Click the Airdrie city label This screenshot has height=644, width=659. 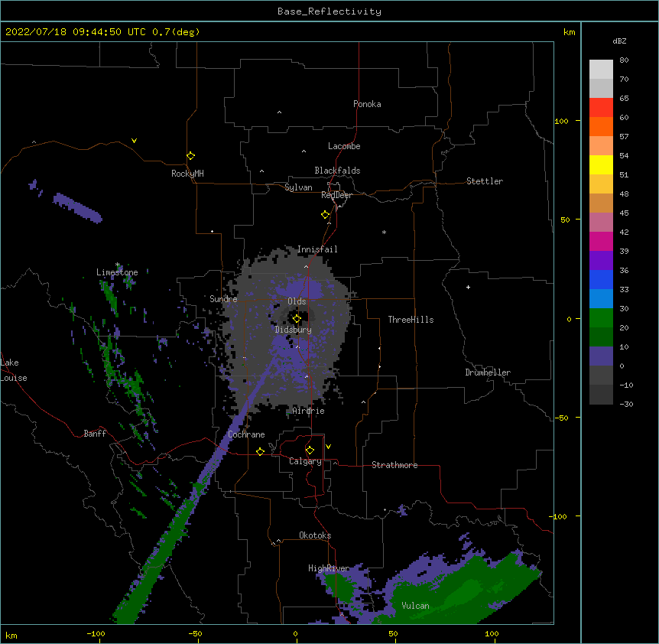(308, 411)
